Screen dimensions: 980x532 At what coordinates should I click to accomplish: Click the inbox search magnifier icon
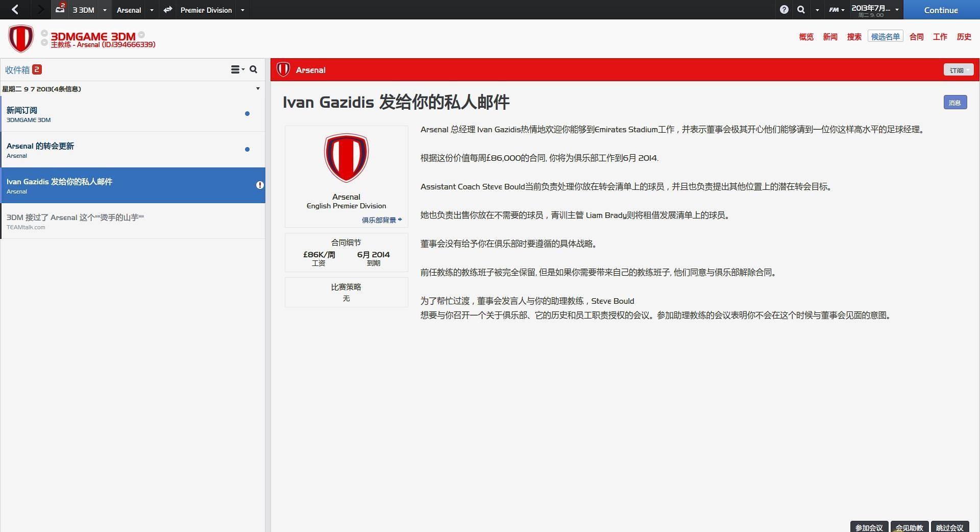point(253,69)
